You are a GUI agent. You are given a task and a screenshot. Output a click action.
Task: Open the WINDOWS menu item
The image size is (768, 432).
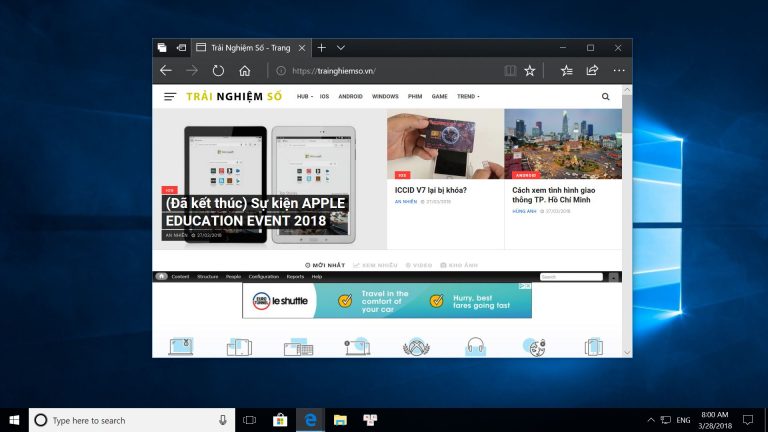[x=385, y=96]
